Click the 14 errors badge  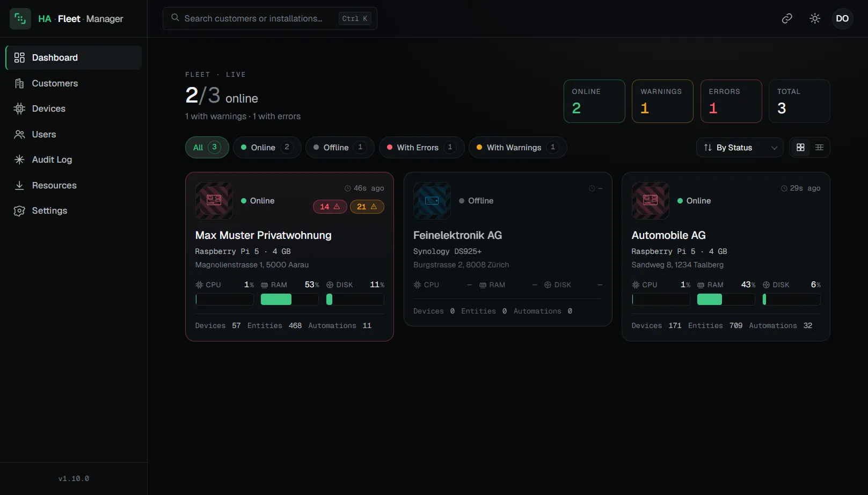coord(330,207)
